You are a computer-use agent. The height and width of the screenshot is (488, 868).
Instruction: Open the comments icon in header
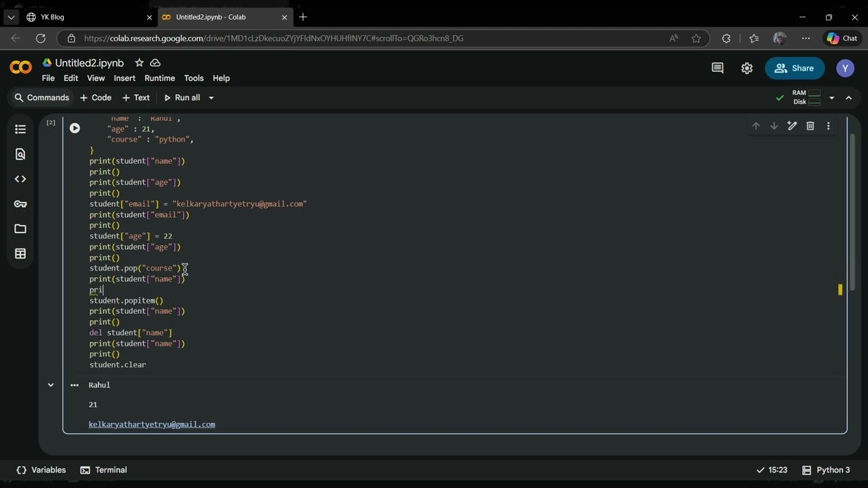point(717,68)
